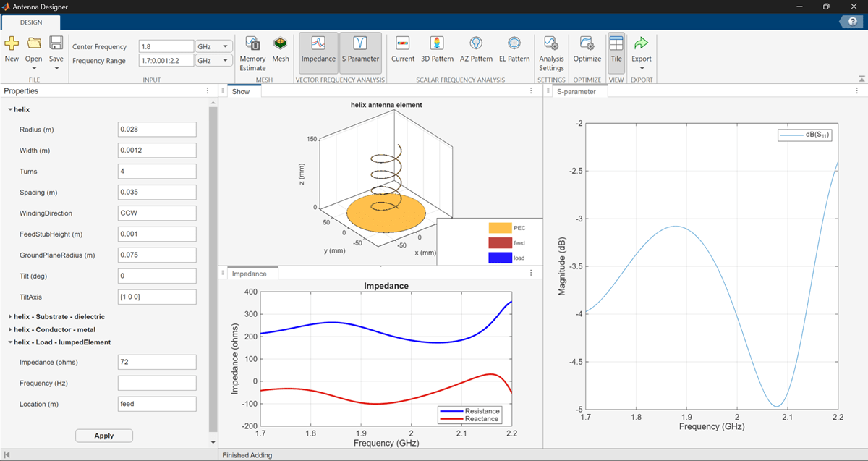Select the DESIGN ribbon tab
The height and width of the screenshot is (461, 868).
coord(31,22)
